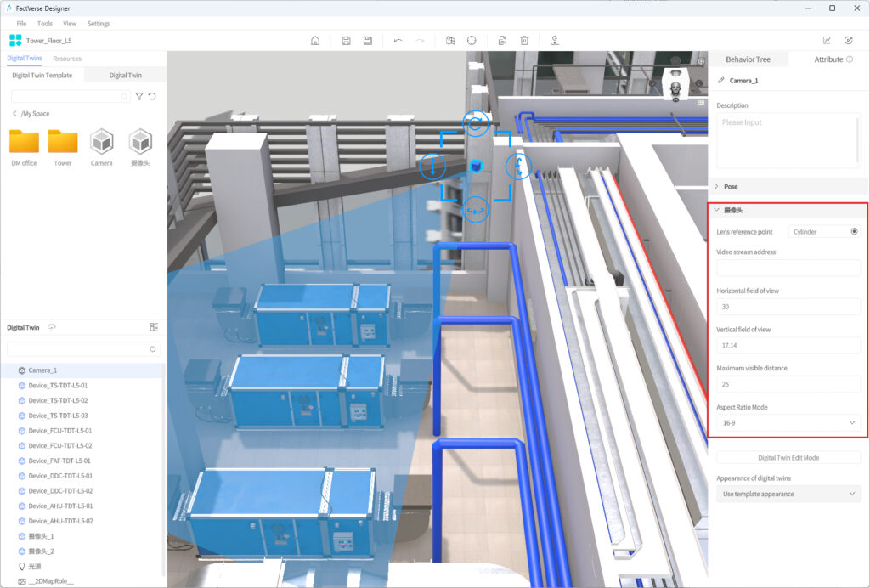
Task: Click the horizontal move gizmo below the camera
Action: click(x=476, y=210)
